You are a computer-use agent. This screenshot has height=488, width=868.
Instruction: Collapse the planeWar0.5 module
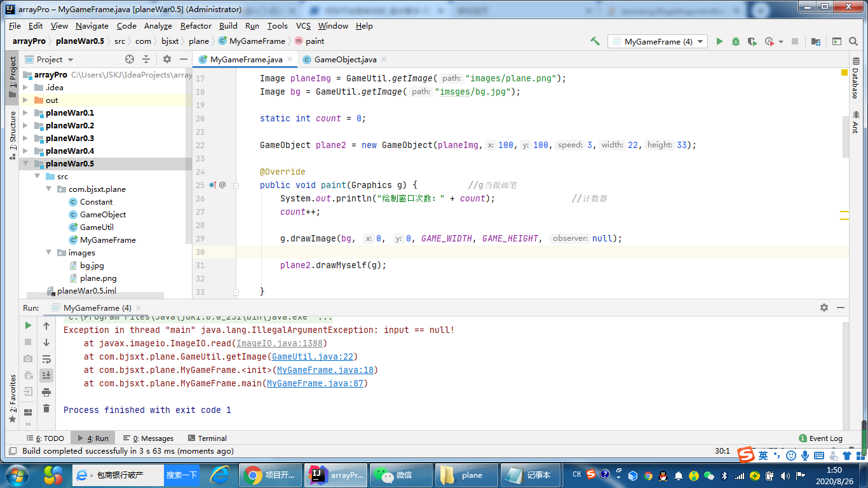coord(25,164)
